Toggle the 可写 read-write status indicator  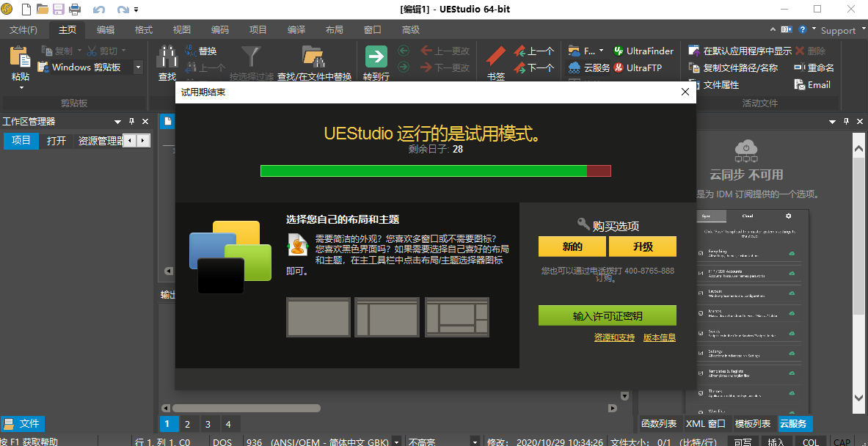743,442
